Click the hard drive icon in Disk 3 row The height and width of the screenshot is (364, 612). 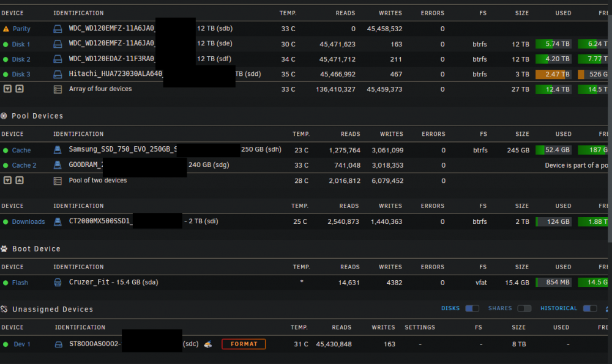(58, 74)
